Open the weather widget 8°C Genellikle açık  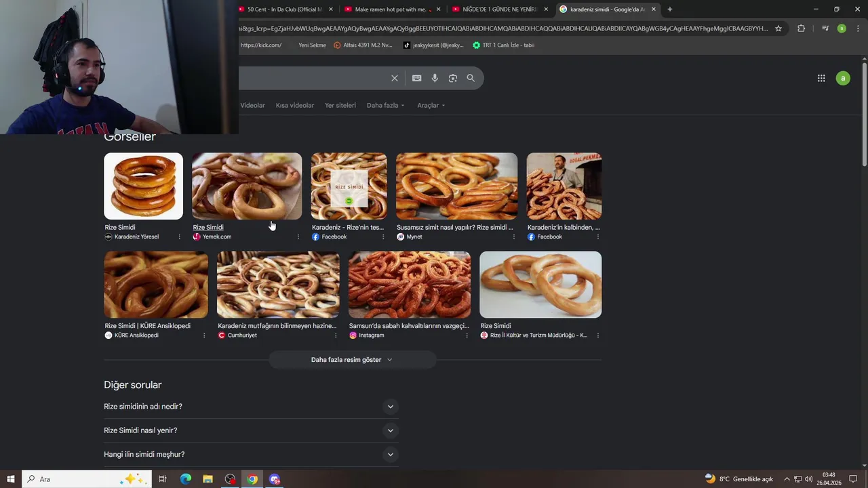pos(738,479)
